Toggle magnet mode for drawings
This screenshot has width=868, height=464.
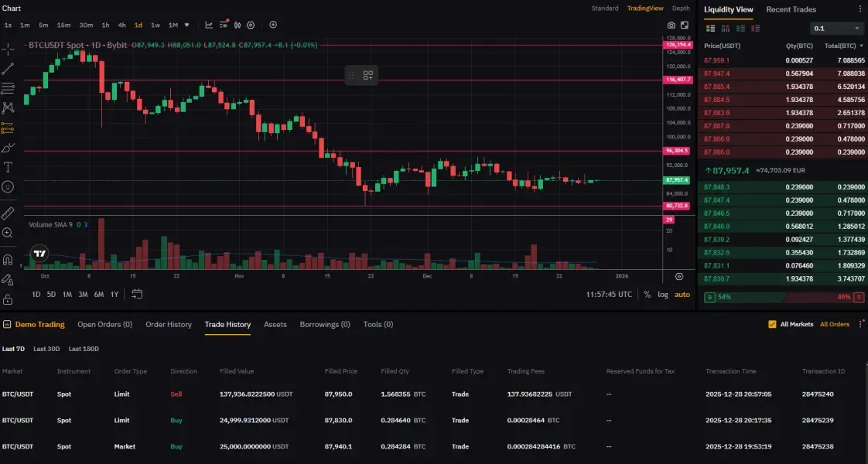click(8, 259)
